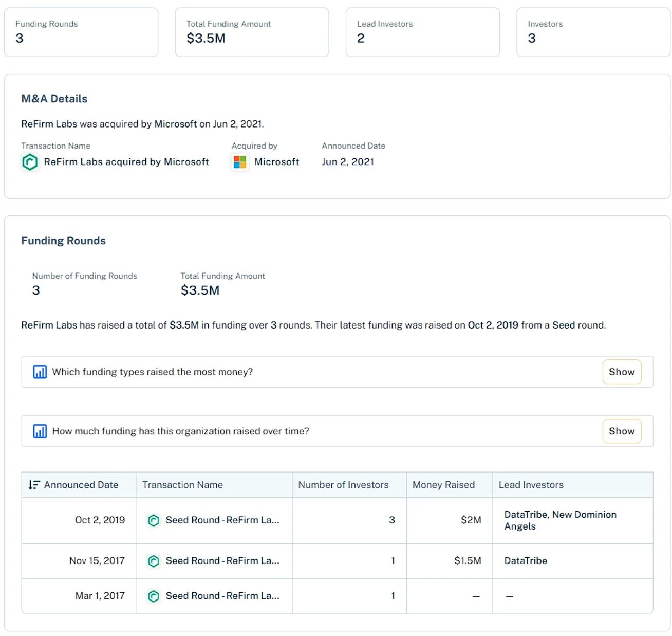
Task: Click the Lead Investors column header
Action: click(x=573, y=485)
